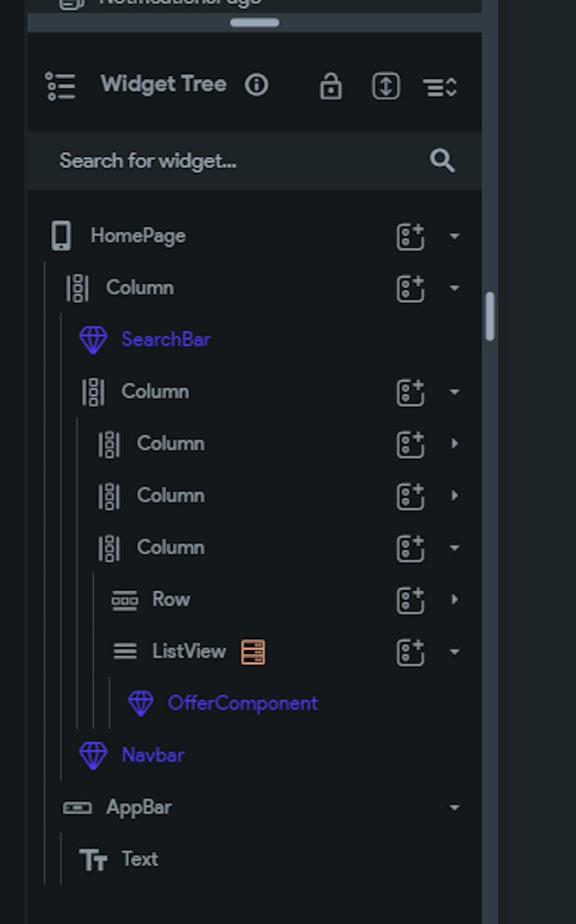
Task: Click the Search for widget field
Action: pyautogui.click(x=230, y=161)
